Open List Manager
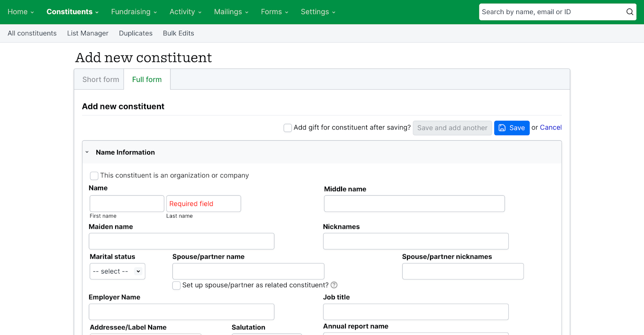Screen dimensions: 644x335 tap(88, 33)
